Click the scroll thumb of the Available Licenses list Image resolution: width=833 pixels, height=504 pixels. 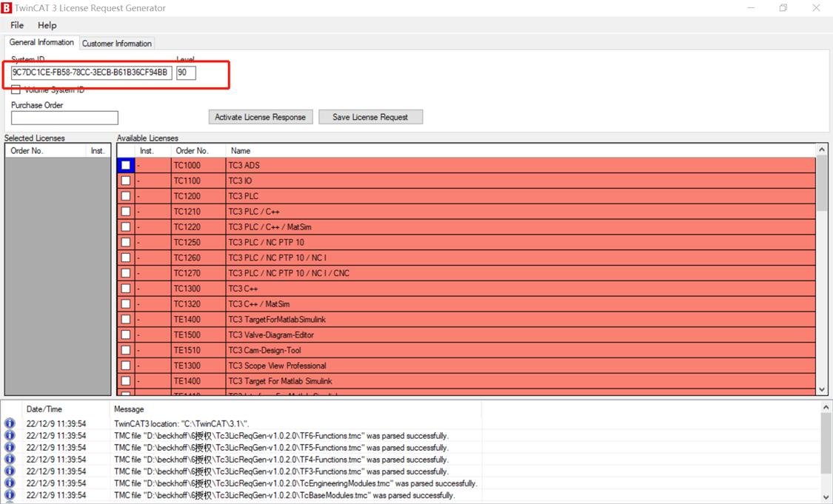tap(822, 184)
